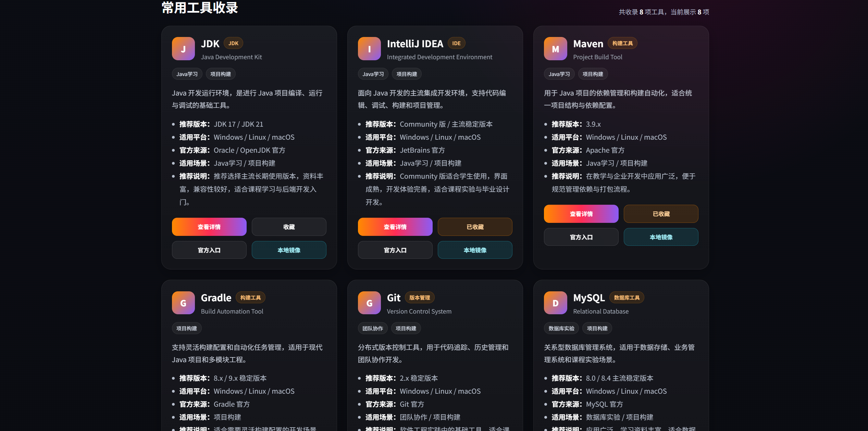Click the 构建工具 badge beside Maven
Image resolution: width=868 pixels, height=431 pixels.
point(622,43)
